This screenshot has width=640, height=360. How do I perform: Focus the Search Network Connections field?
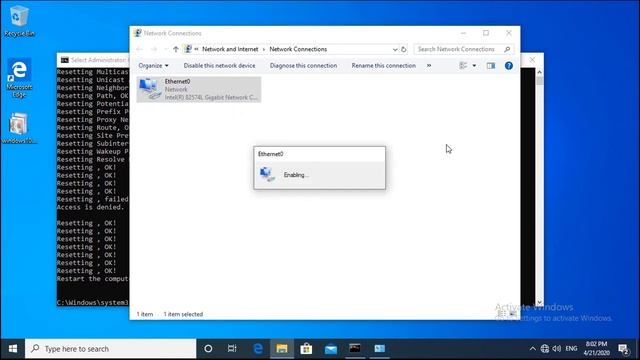coord(463,49)
